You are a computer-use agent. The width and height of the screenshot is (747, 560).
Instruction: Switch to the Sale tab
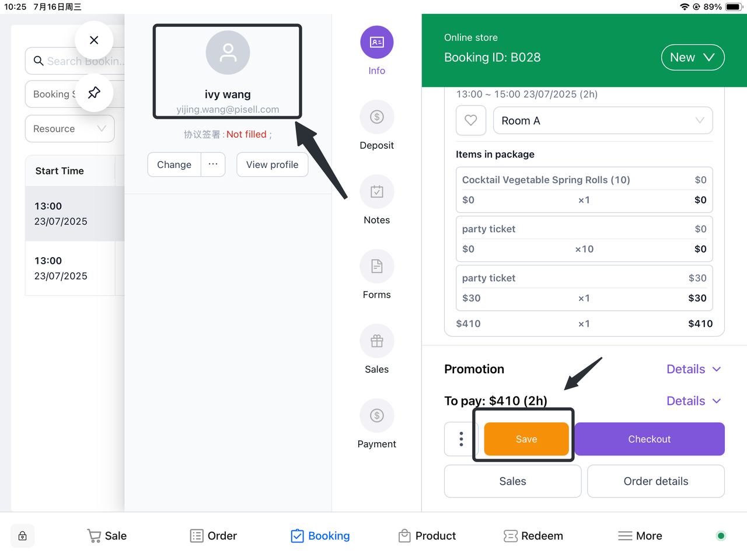coord(107,536)
